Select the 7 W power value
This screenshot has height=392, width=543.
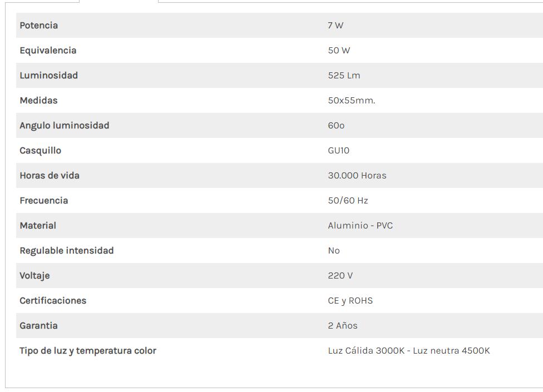pyautogui.click(x=335, y=26)
